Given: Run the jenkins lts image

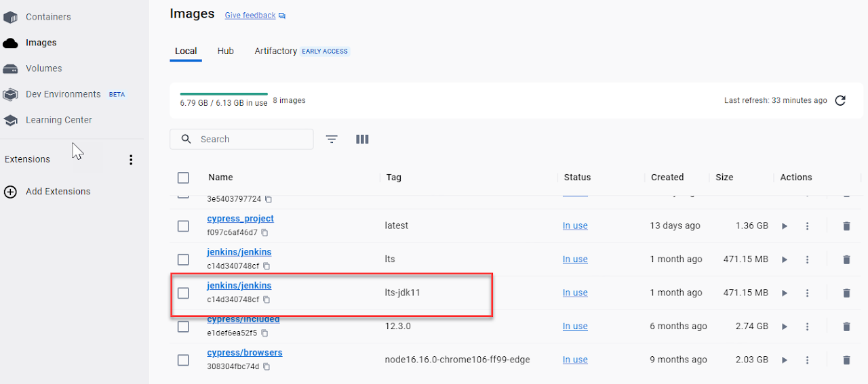Looking at the screenshot, I should point(785,259).
